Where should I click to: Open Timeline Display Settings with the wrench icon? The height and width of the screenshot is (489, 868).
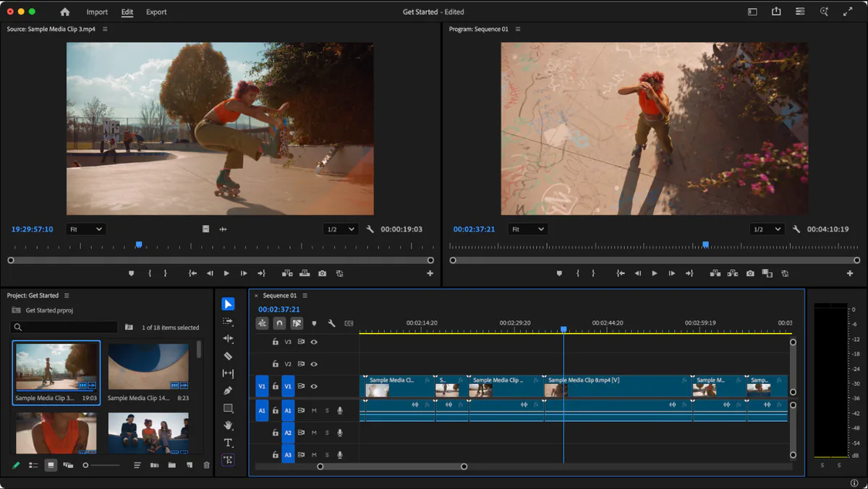[x=331, y=323]
